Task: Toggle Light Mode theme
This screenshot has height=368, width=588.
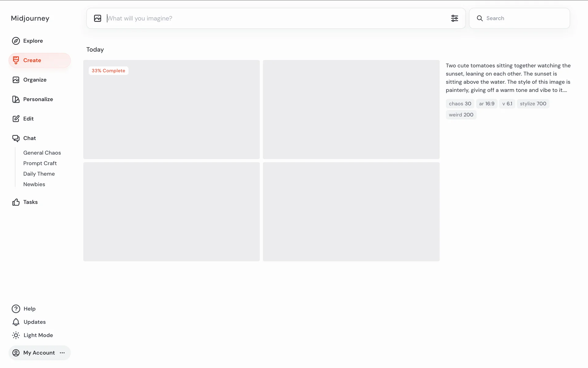Action: (x=32, y=335)
